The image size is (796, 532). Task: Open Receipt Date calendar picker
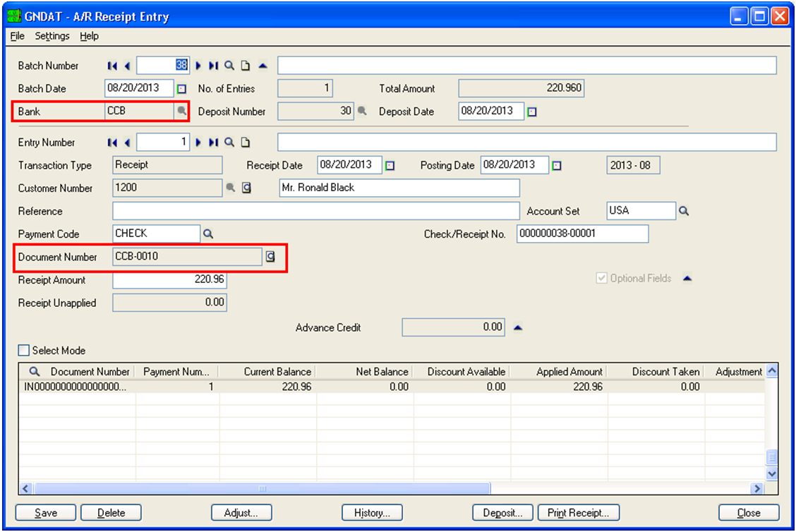[390, 166]
